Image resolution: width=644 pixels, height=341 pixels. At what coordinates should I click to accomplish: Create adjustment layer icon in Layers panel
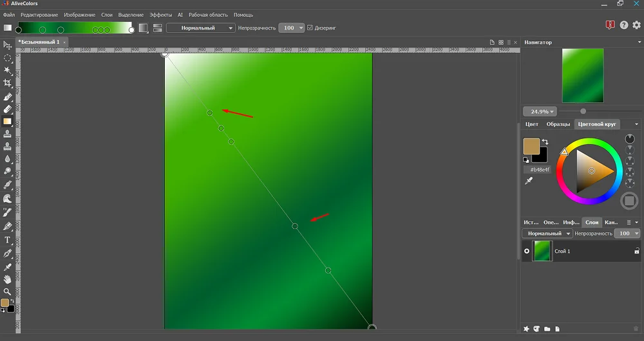coord(536,329)
